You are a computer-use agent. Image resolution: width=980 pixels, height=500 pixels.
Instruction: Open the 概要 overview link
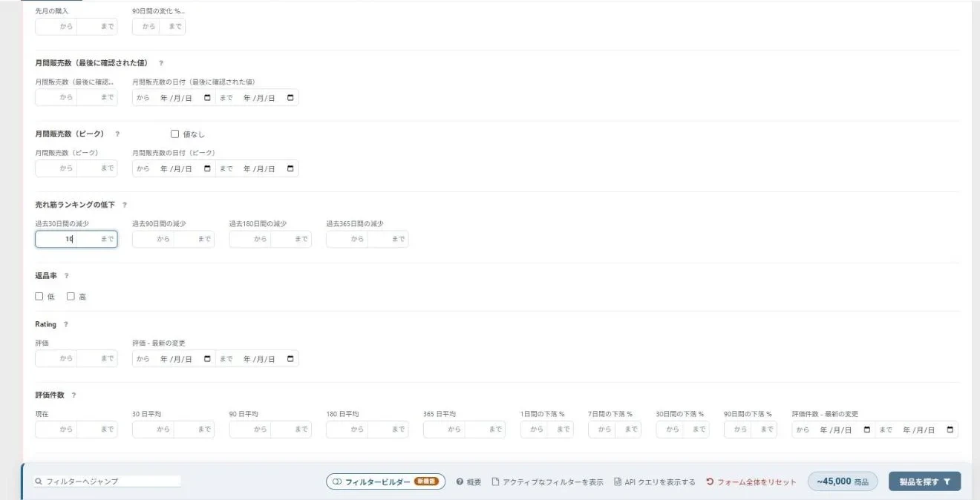pyautogui.click(x=468, y=482)
